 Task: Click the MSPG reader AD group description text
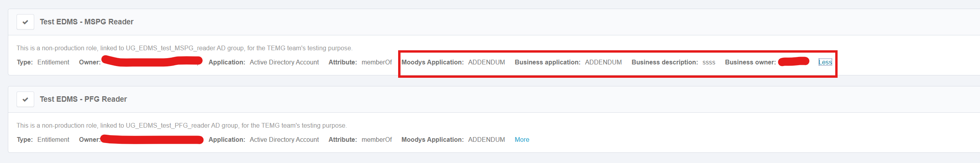point(184,48)
